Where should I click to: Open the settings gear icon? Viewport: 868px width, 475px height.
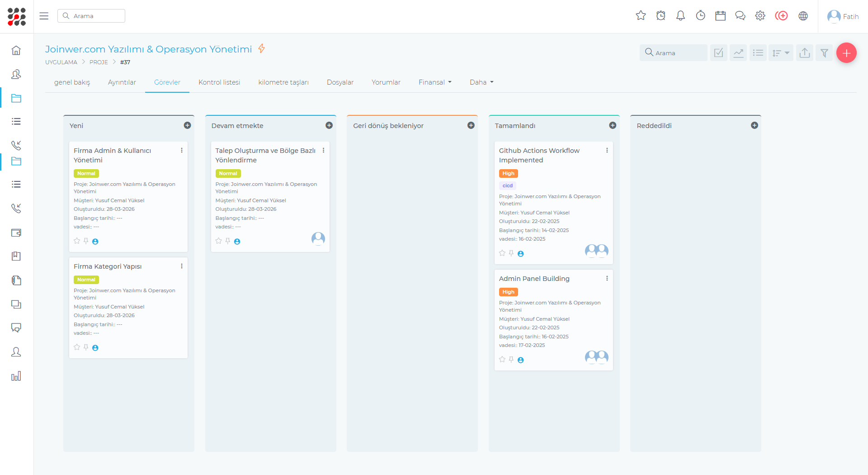pos(760,16)
